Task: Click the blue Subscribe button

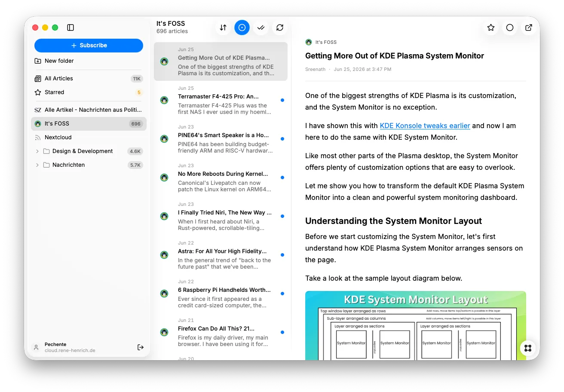Action: pyautogui.click(x=89, y=46)
